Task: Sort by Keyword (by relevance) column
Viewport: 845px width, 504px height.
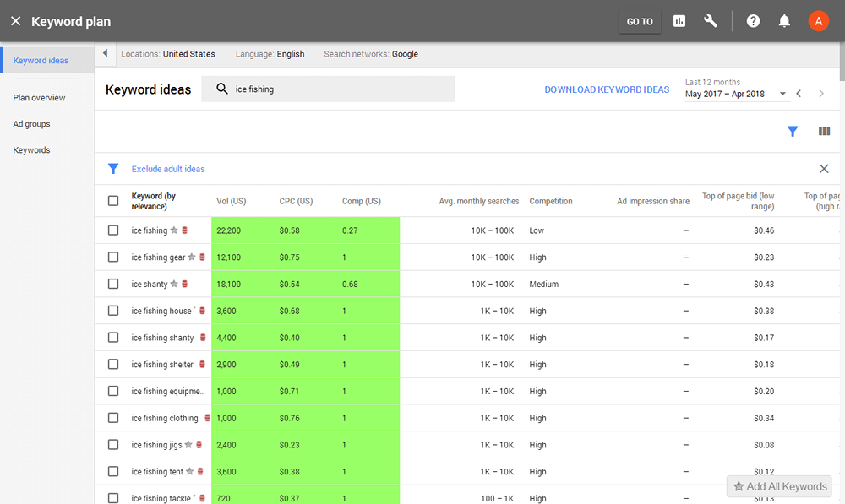Action: point(154,201)
